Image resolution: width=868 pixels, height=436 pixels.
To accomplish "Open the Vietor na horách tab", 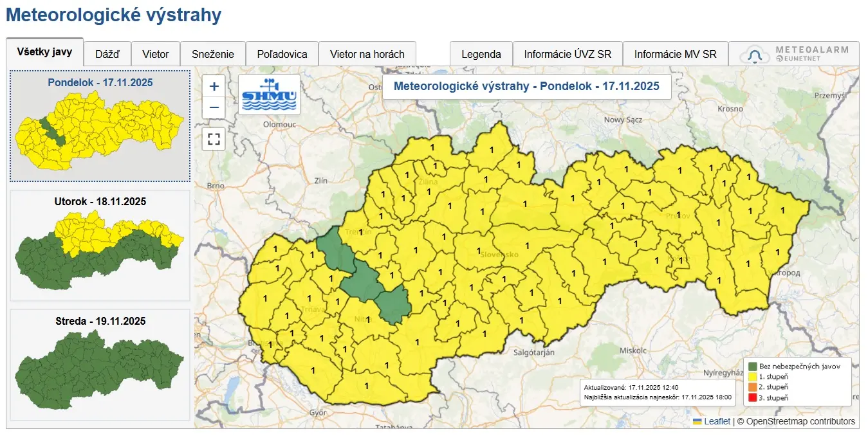I will coord(367,54).
